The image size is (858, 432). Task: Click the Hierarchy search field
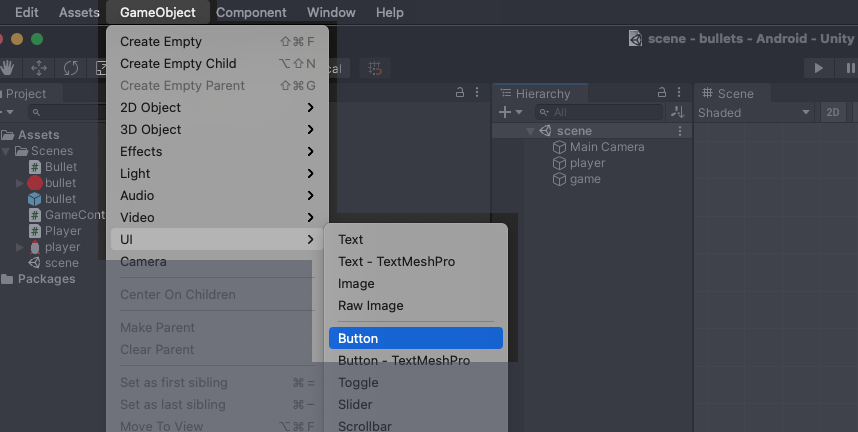click(x=599, y=112)
